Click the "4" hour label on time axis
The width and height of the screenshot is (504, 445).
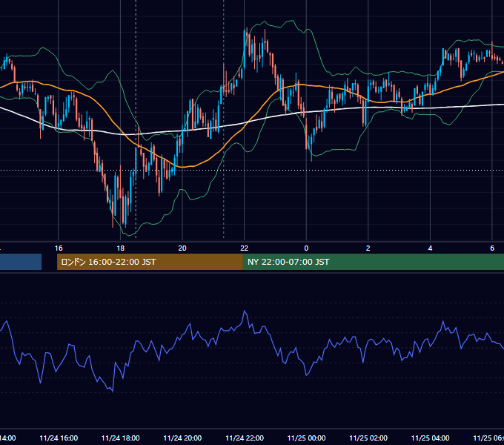pyautogui.click(x=430, y=248)
